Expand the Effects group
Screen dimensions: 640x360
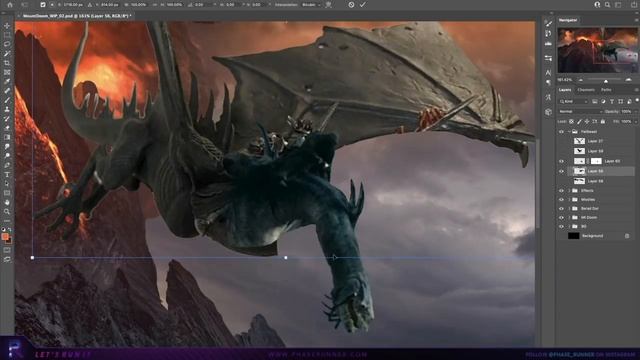coord(569,191)
